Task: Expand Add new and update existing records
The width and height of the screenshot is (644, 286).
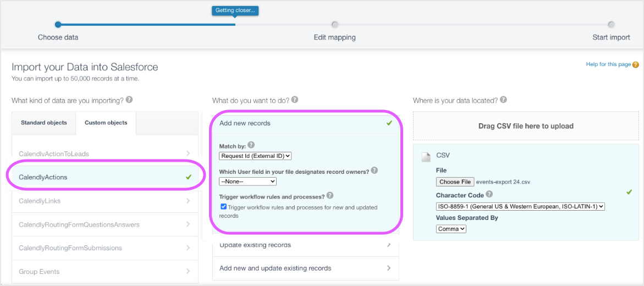Action: click(x=305, y=268)
